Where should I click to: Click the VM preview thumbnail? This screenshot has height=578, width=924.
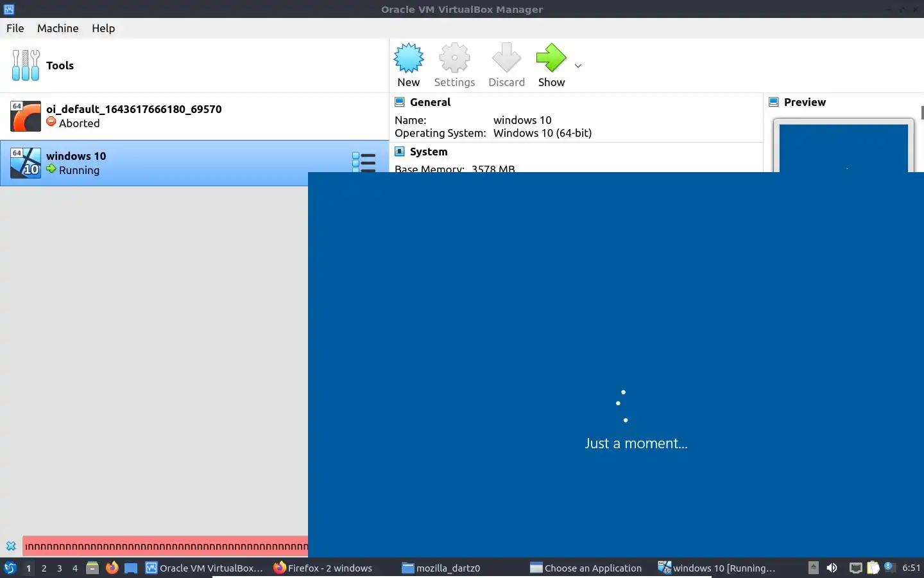pyautogui.click(x=843, y=148)
